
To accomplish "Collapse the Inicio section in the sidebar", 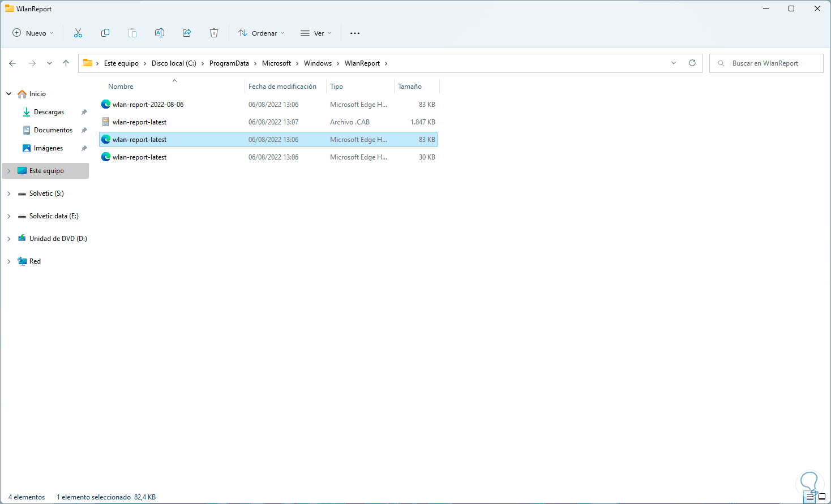I will [x=9, y=94].
